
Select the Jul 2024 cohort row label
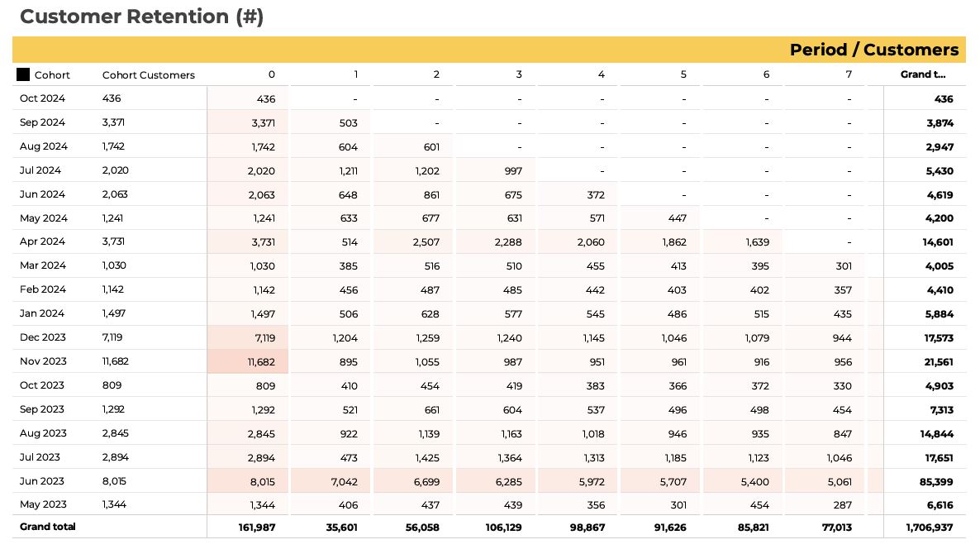pos(40,170)
